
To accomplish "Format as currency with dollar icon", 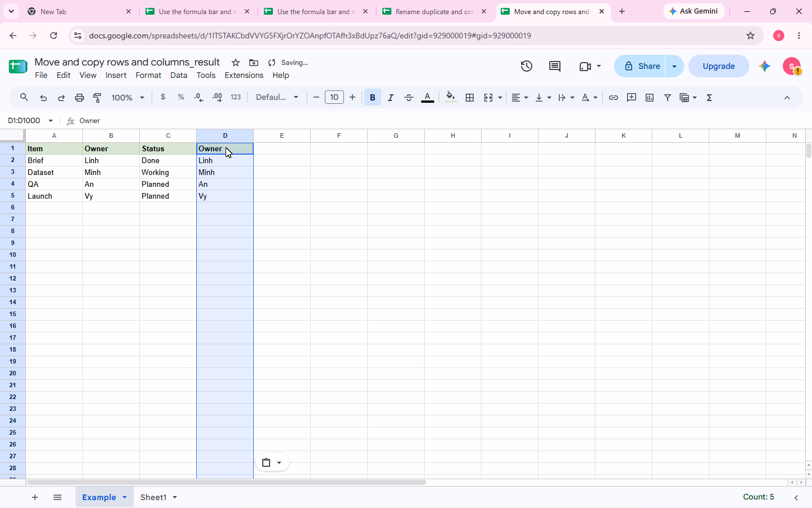I will point(163,97).
